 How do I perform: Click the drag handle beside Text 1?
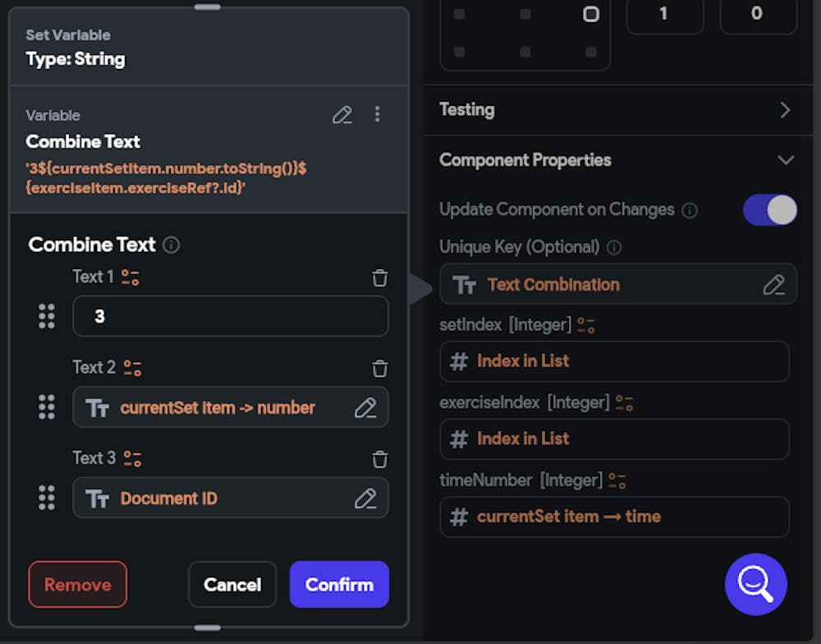pos(47,317)
